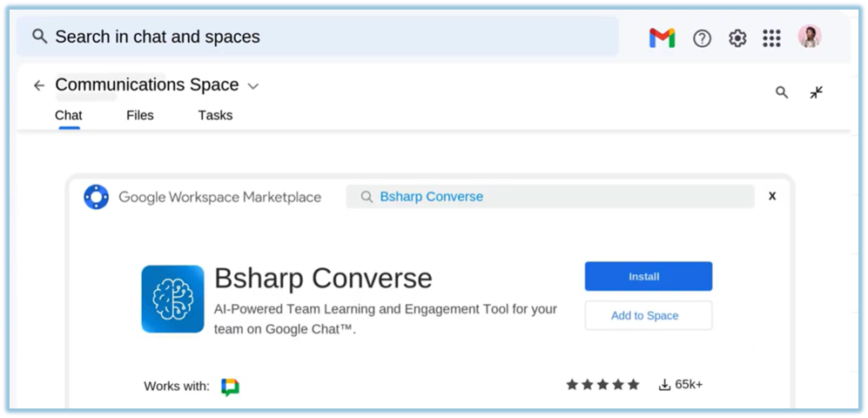Click the Bsharp Converse brain app icon
The image size is (868, 418).
[172, 299]
